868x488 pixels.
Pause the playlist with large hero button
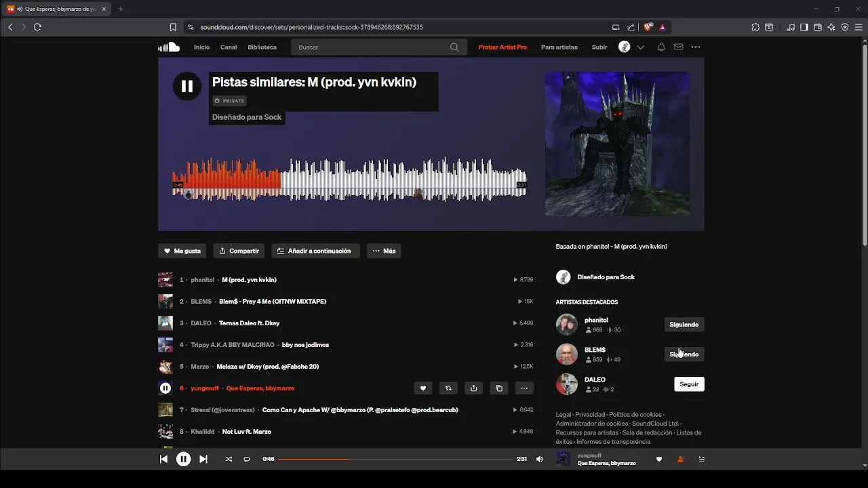click(187, 86)
